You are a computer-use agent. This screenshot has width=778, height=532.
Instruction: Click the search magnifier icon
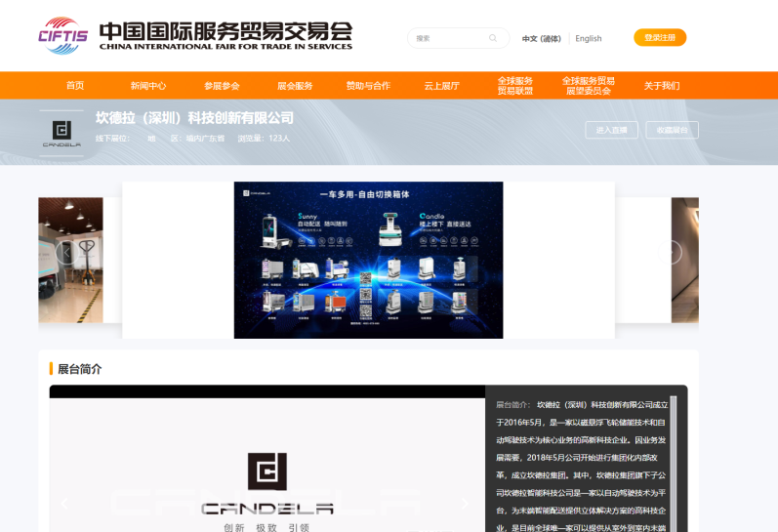point(491,38)
